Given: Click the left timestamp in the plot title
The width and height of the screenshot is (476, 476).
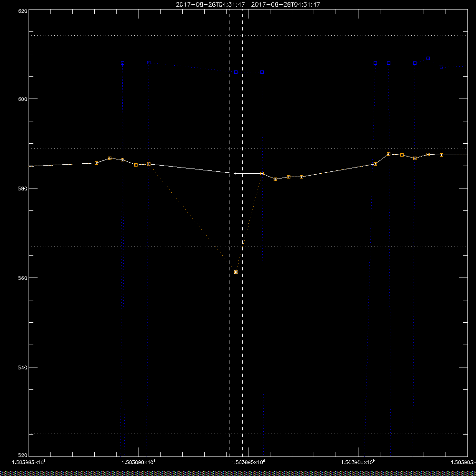Looking at the screenshot, I should 210,5.
